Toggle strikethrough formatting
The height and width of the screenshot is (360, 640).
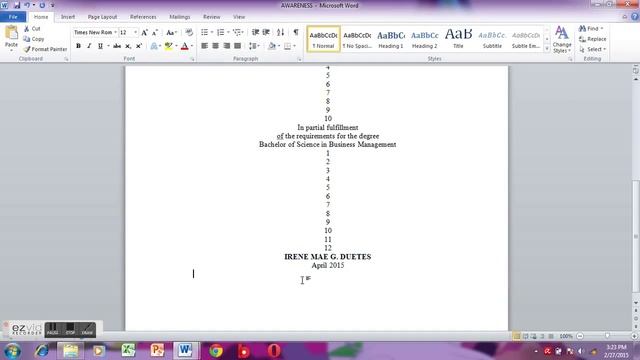coord(117,46)
